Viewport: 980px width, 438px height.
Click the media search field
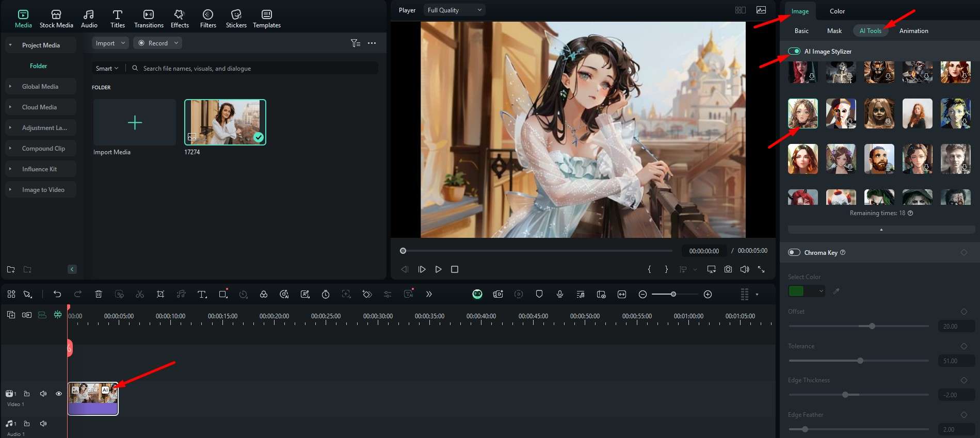coord(253,69)
